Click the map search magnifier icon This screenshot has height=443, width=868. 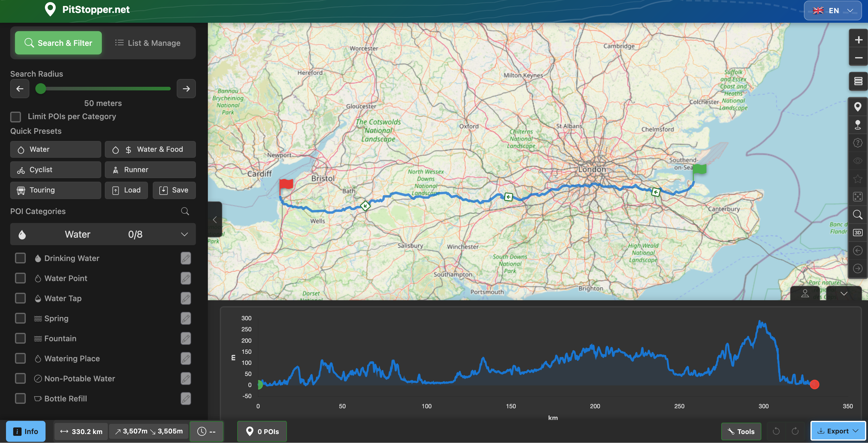858,214
